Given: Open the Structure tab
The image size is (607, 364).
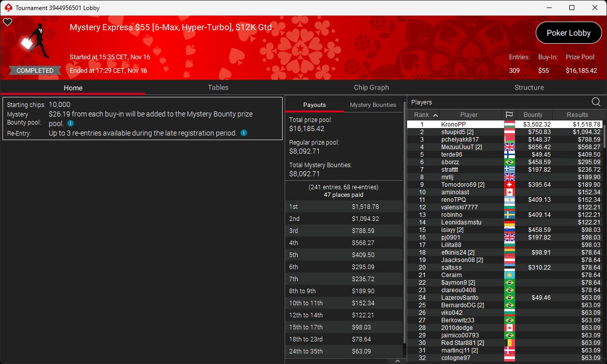Looking at the screenshot, I should pos(529,87).
